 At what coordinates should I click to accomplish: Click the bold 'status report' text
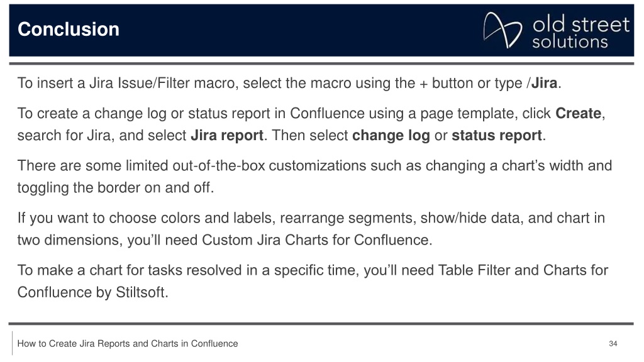click(497, 135)
